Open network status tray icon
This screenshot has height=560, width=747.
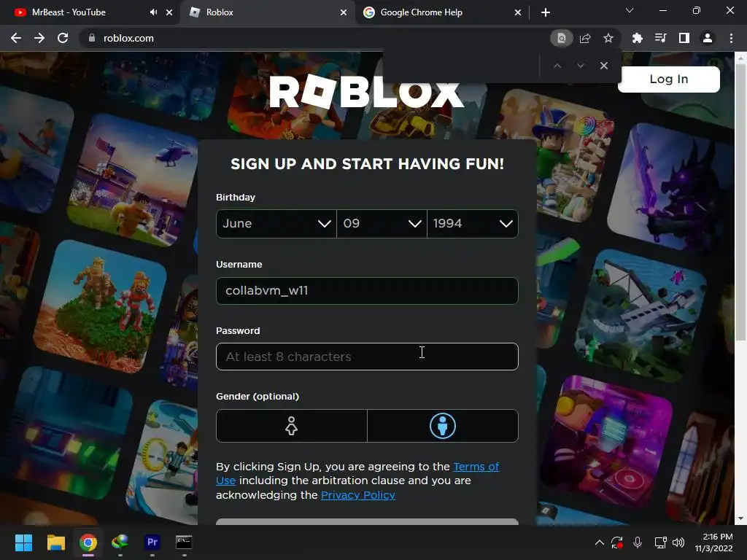click(x=660, y=542)
